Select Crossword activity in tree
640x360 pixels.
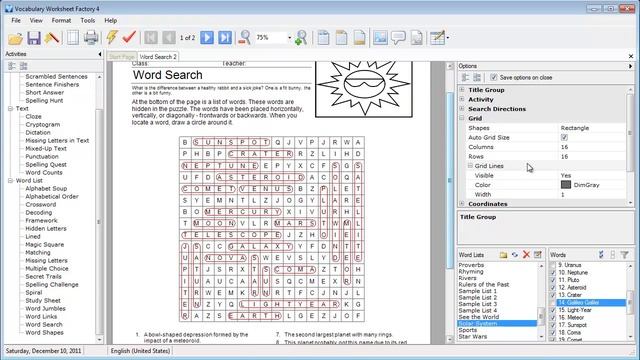click(x=40, y=204)
